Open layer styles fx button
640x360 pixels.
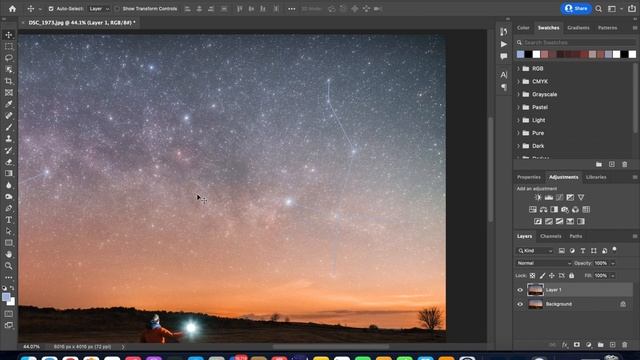click(565, 345)
